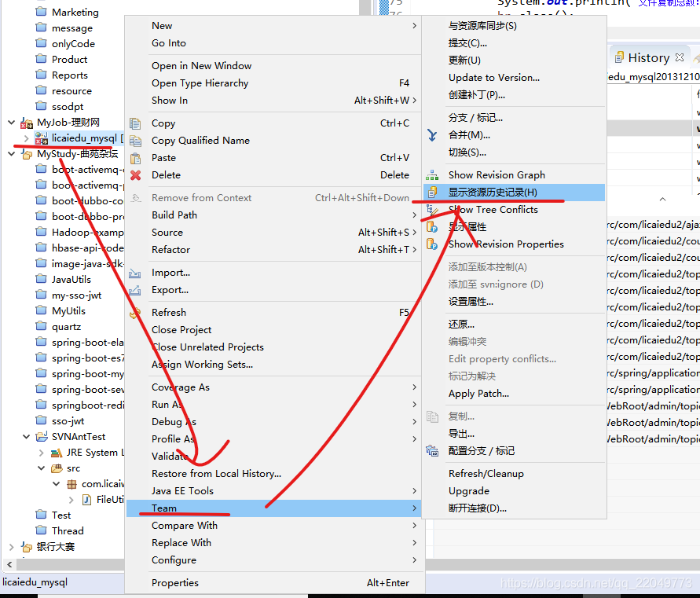Click the 合并(M) merge icon in Team submenu
This screenshot has height=598, width=700.
coord(431,136)
